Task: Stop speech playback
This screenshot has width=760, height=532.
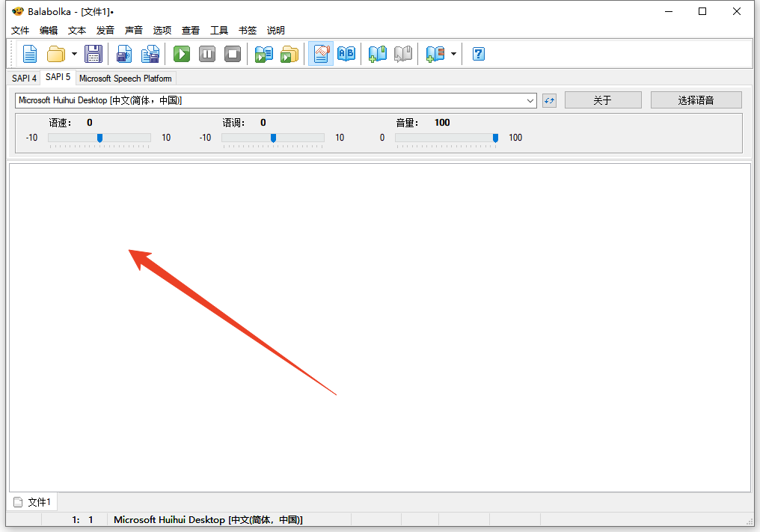Action: [x=233, y=54]
